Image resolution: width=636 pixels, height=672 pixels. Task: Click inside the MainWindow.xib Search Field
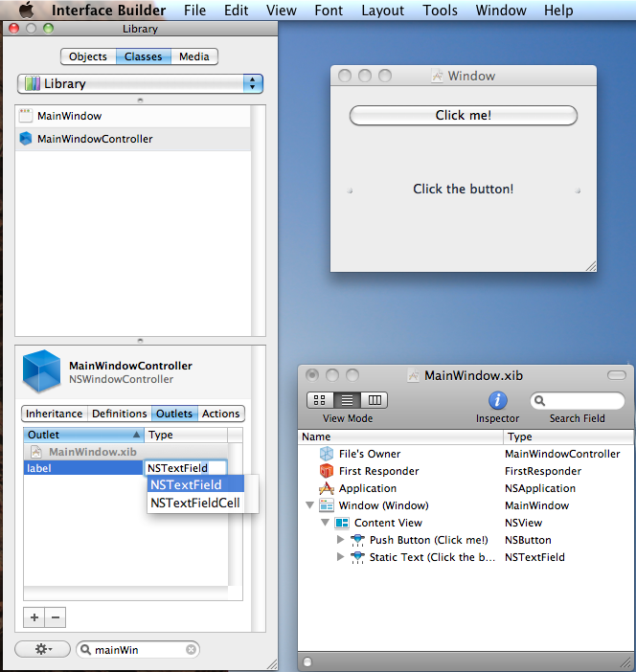click(x=578, y=401)
